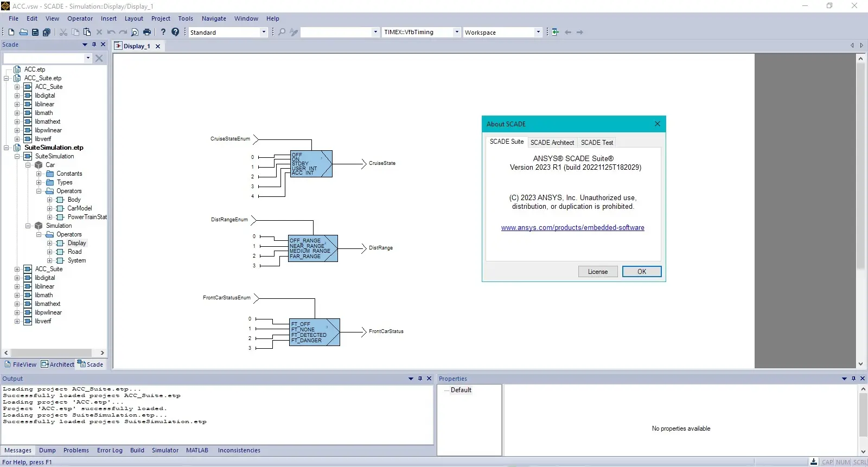Close the Display_1 document tab
The image size is (868, 467).
pos(158,46)
